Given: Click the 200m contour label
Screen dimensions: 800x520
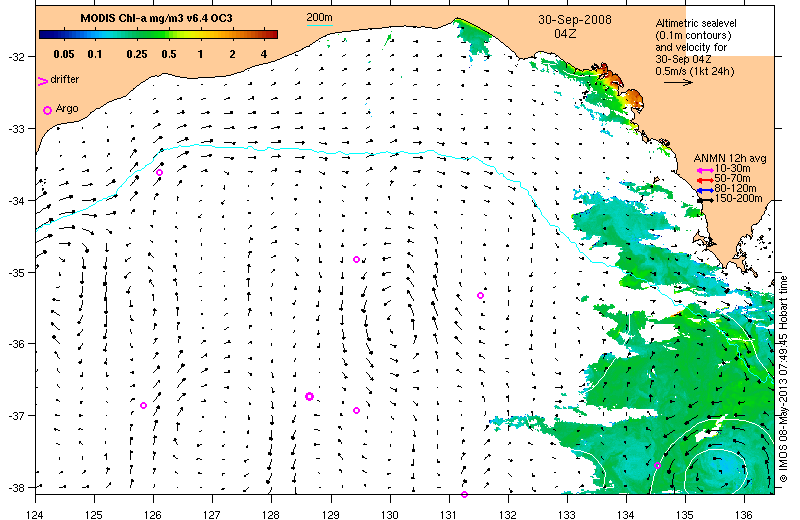Looking at the screenshot, I should point(319,18).
